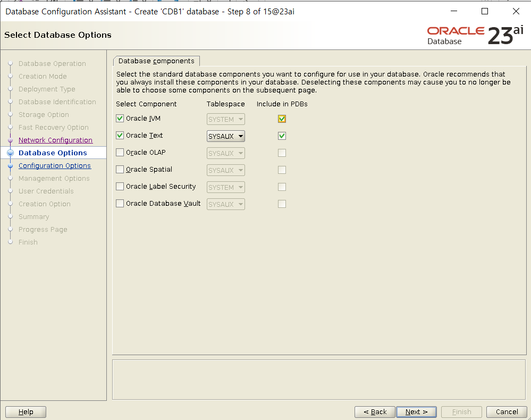Click the Finish button at bottom
531x420 pixels.
461,412
